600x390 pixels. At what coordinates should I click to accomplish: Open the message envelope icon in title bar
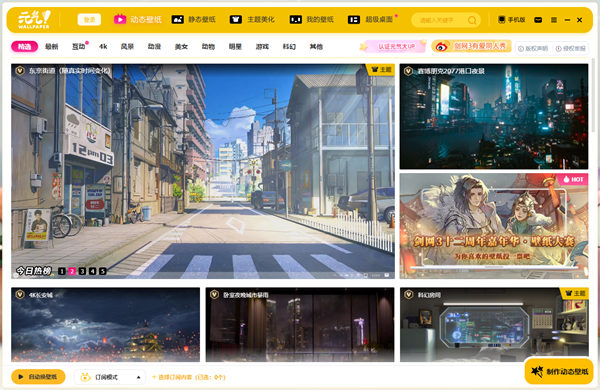(538, 20)
